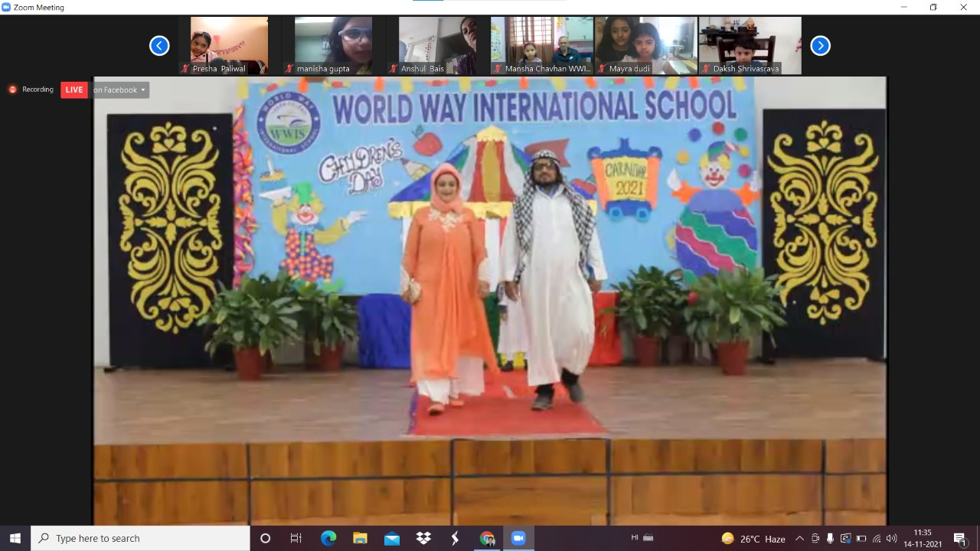The image size is (980, 551).
Task: Open the touch keyboard icon
Action: point(648,538)
